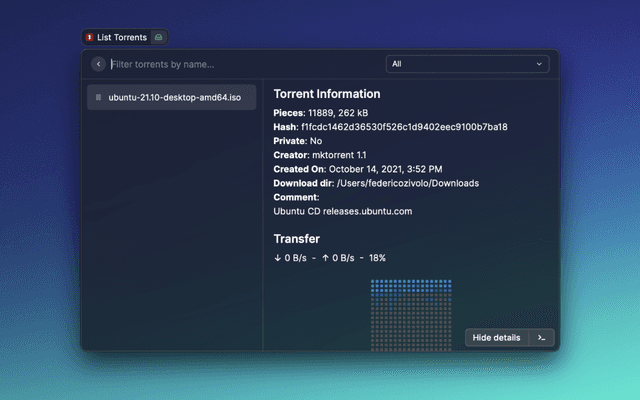The image size is (640, 400).
Task: Click the 18% transfer progress value
Action: [x=377, y=258]
